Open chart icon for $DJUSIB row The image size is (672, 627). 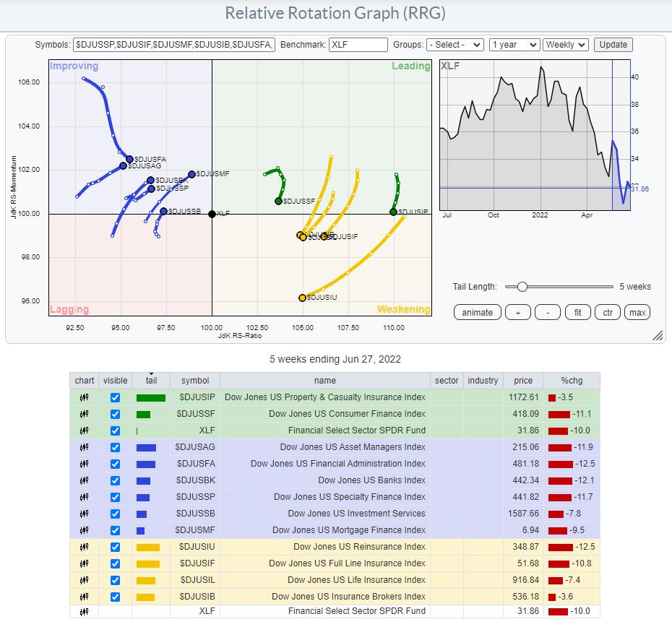click(x=85, y=597)
